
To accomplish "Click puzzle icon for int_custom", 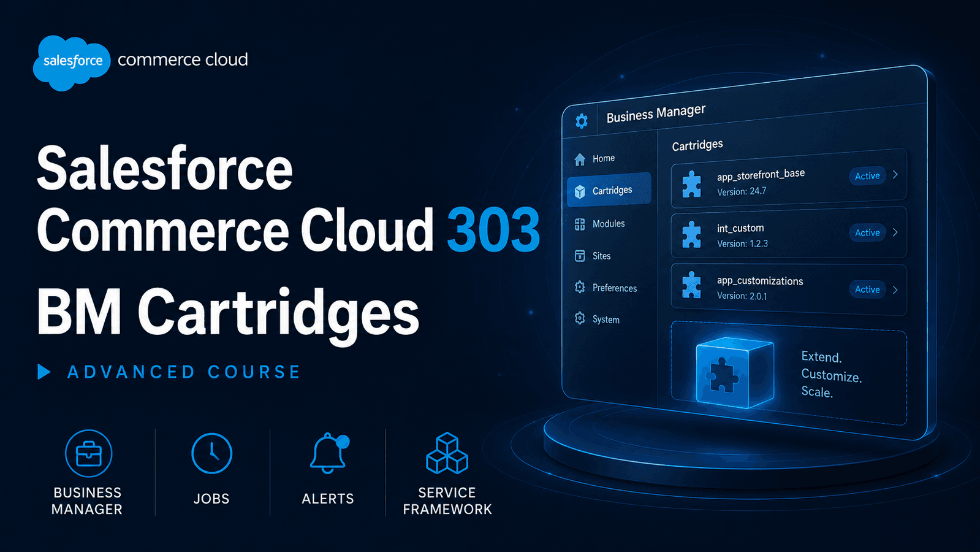I will (x=691, y=234).
